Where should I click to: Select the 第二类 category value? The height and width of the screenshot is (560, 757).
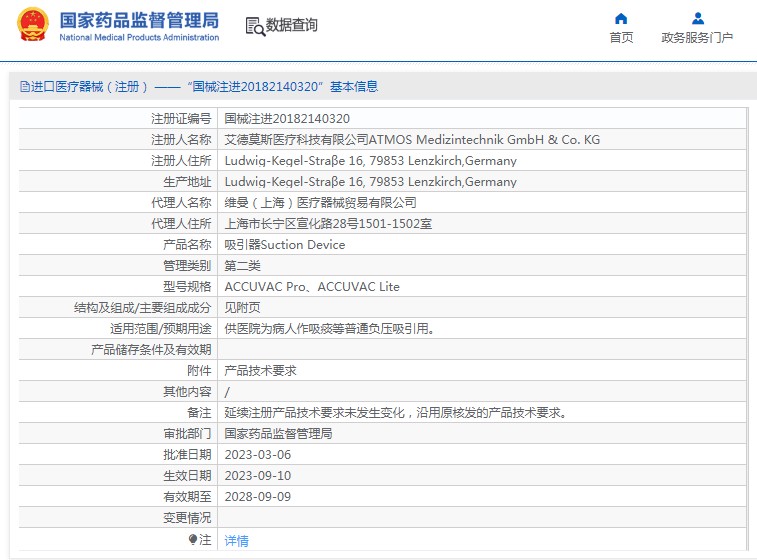[x=242, y=266]
